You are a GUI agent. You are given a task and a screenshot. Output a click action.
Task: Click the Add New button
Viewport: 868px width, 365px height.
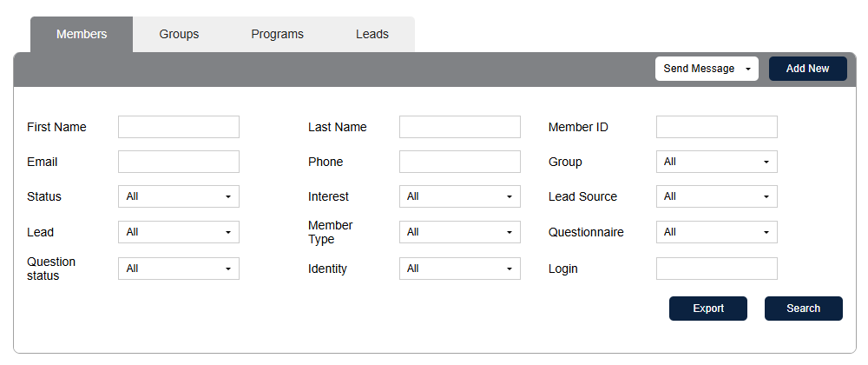807,69
